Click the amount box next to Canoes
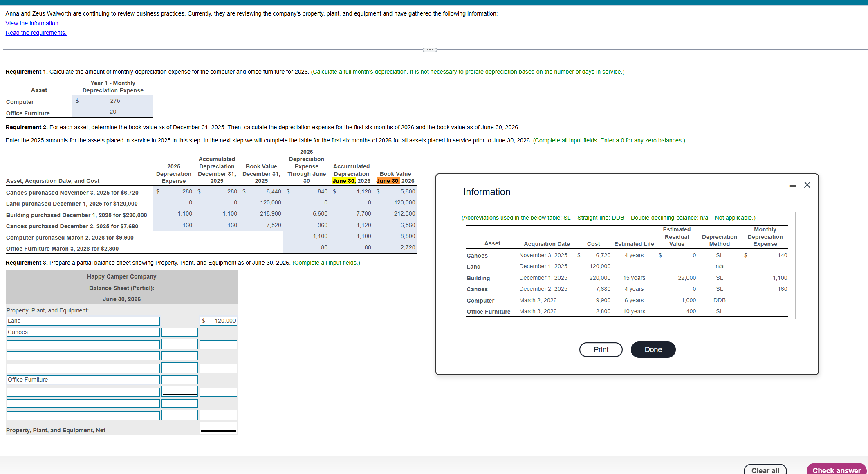Image resolution: width=868 pixels, height=474 pixels. 179,332
